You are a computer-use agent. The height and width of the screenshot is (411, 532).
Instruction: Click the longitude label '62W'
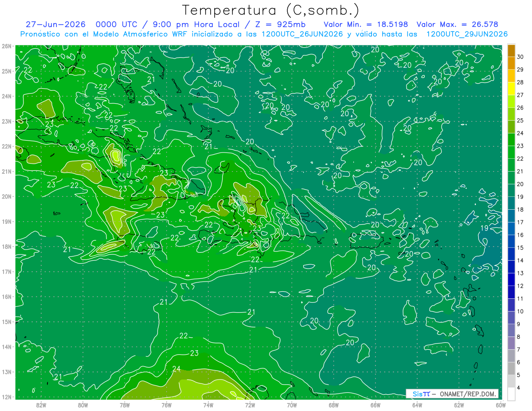coord(459,405)
